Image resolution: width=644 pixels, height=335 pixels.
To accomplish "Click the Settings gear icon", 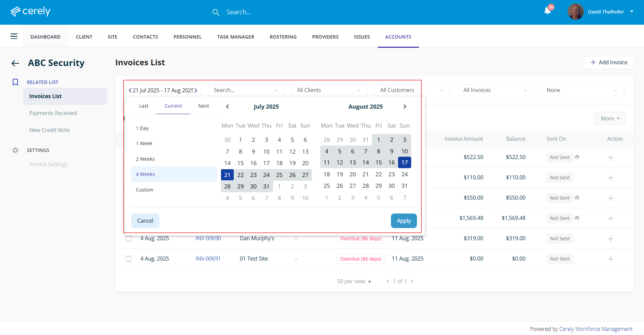I will click(x=15, y=150).
